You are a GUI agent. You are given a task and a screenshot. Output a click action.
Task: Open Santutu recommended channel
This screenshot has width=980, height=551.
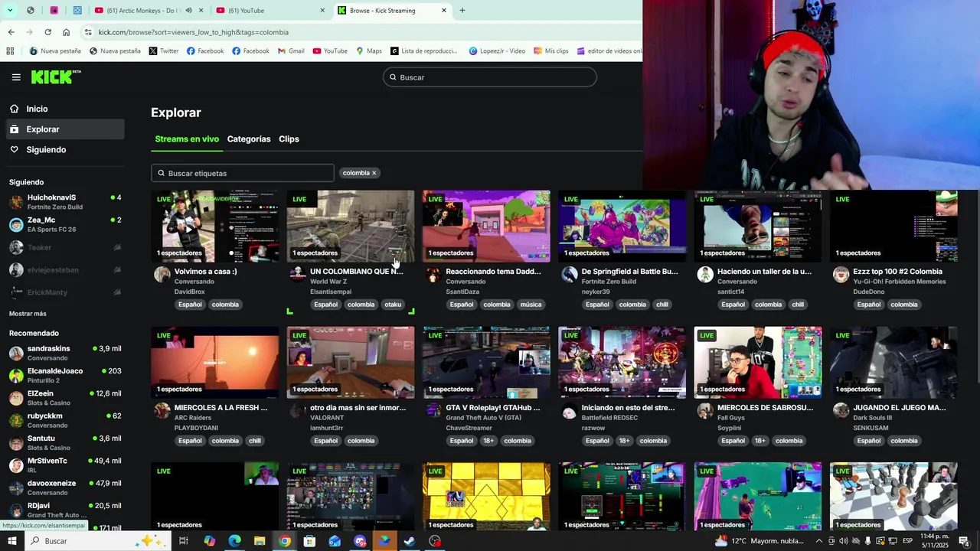point(65,442)
